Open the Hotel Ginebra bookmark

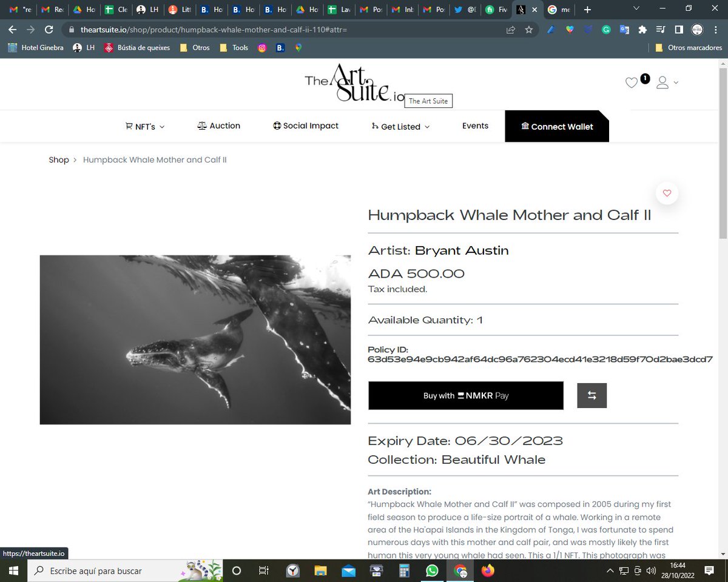click(35, 47)
